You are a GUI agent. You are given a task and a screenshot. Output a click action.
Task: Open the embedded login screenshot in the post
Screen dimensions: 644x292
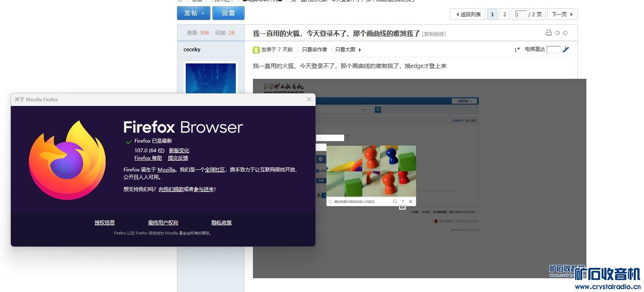point(419,178)
